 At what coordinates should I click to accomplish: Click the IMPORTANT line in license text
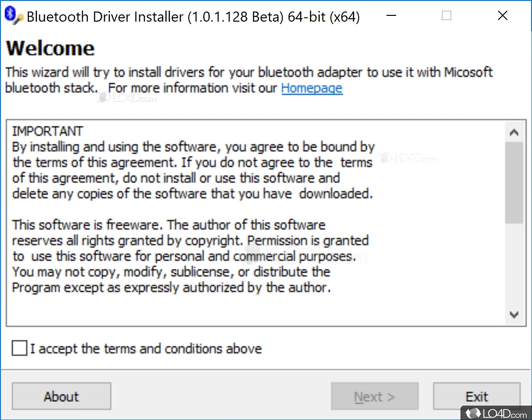(48, 131)
